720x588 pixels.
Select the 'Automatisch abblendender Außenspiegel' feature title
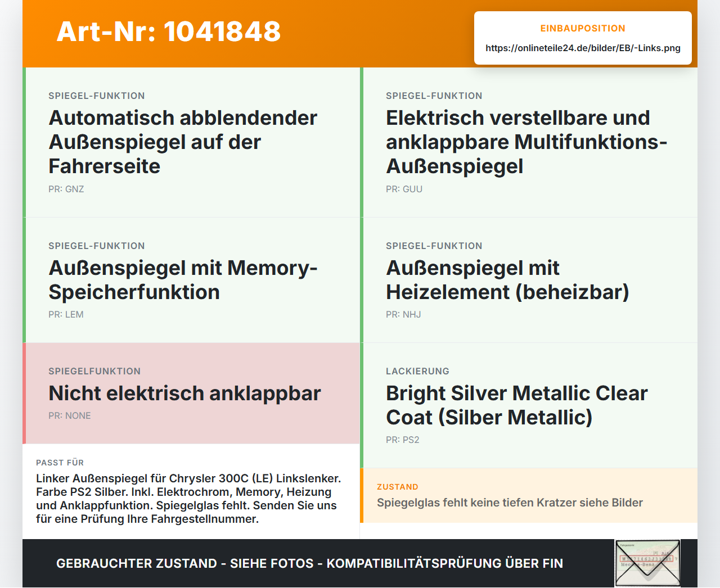point(183,142)
